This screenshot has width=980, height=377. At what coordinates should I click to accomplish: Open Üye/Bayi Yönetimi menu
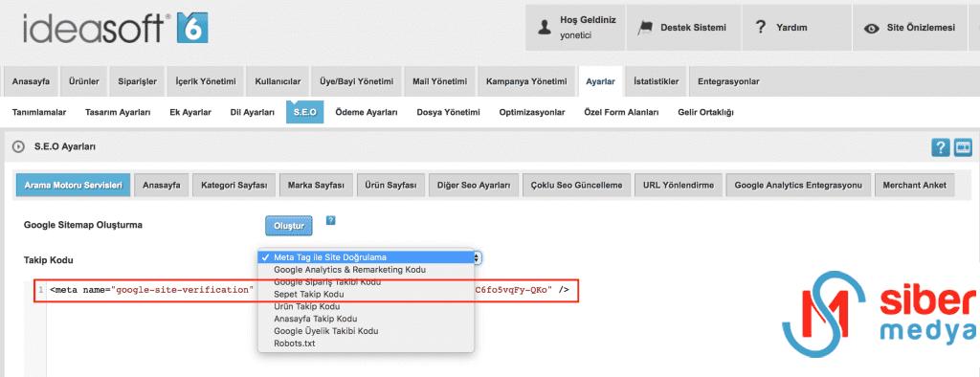[357, 81]
